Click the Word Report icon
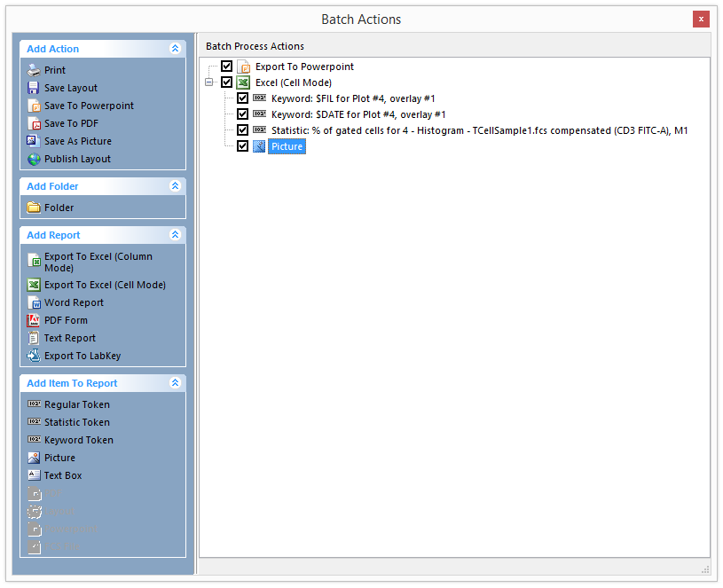 pyautogui.click(x=34, y=302)
